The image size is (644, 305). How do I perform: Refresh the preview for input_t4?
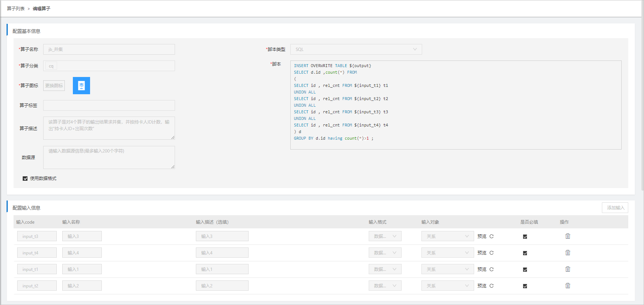click(492, 253)
